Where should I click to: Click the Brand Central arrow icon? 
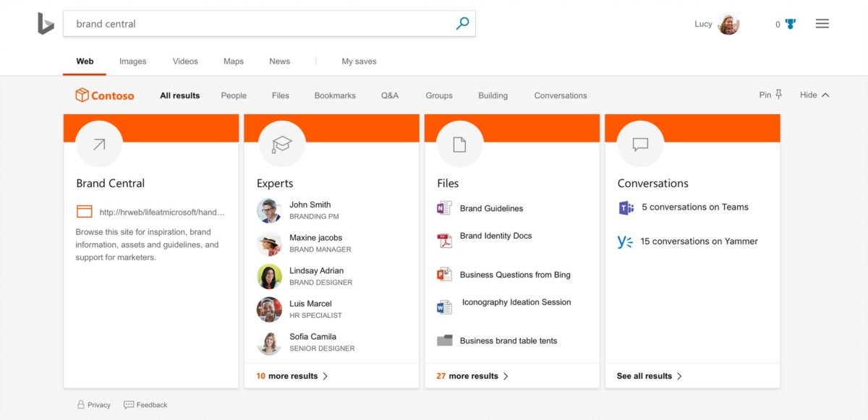tap(99, 144)
